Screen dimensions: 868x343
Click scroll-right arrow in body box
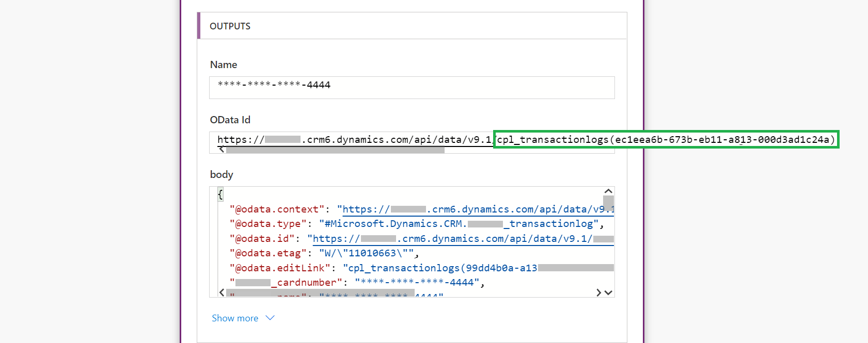coord(598,292)
